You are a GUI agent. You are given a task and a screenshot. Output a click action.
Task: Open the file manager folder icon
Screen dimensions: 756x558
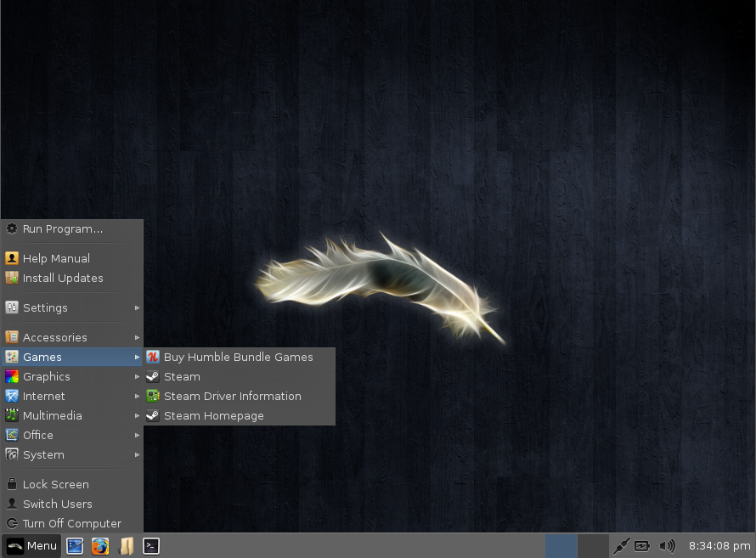(126, 546)
